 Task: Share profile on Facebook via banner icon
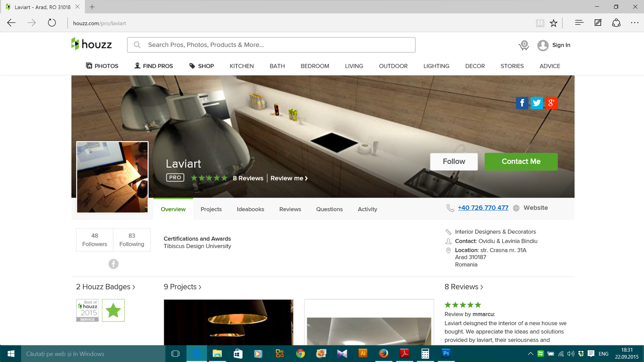522,103
